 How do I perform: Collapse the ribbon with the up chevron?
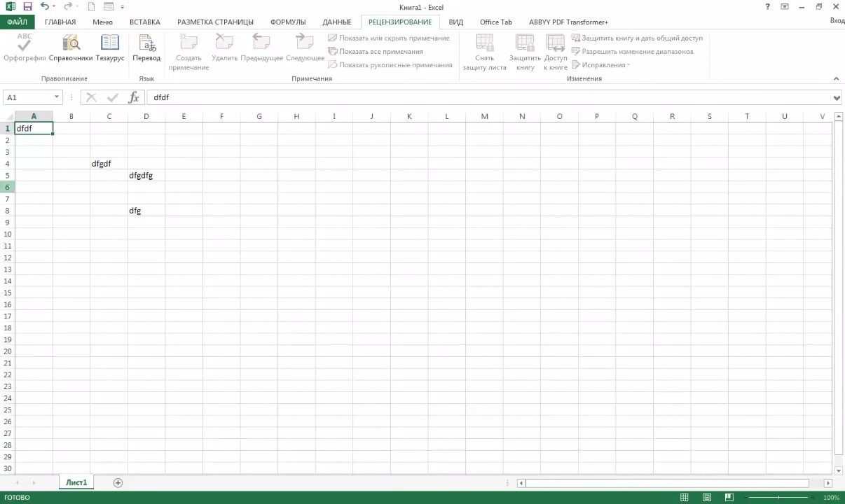coord(836,79)
